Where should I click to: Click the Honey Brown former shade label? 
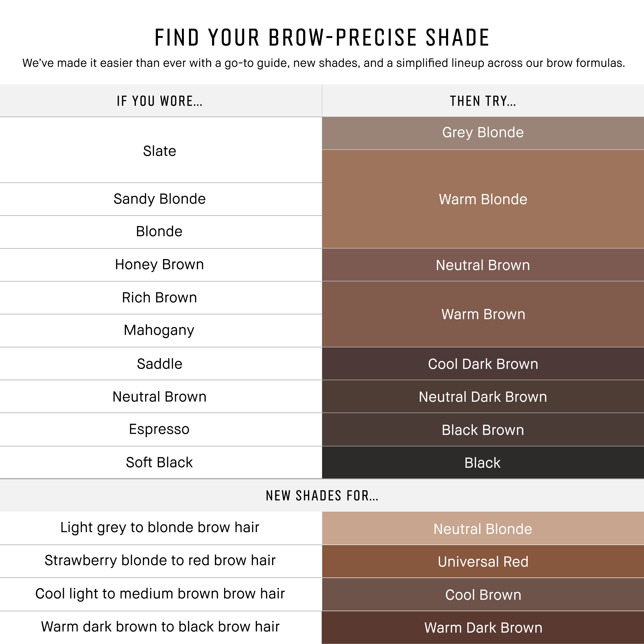pyautogui.click(x=159, y=265)
